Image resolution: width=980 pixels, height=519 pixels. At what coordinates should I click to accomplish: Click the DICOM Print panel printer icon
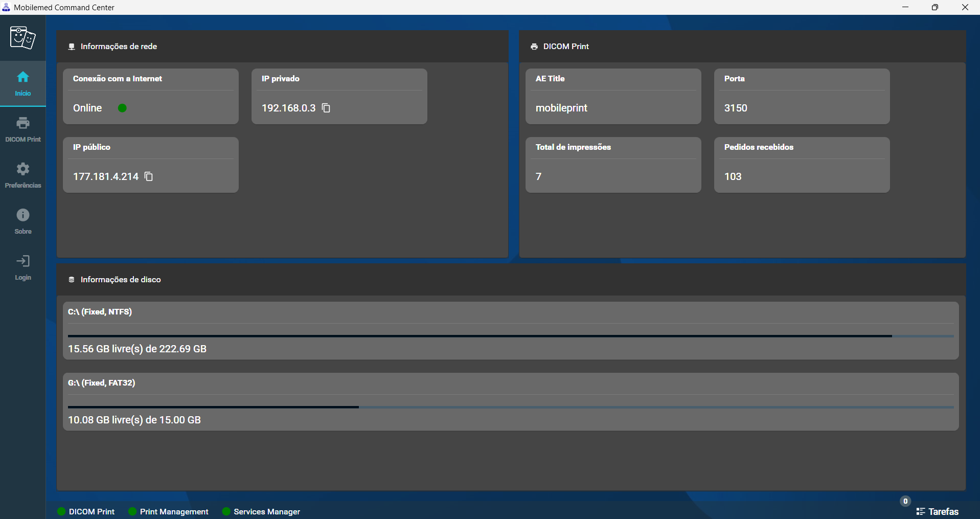pos(534,47)
